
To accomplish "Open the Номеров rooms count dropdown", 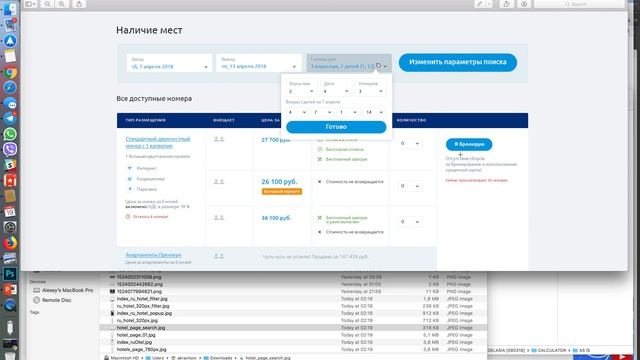I will click(371, 88).
